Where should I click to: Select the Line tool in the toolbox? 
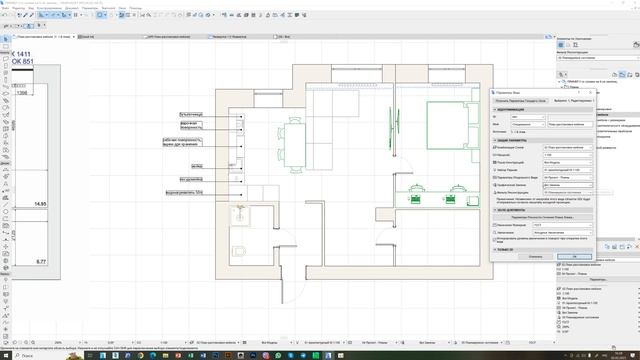6,204
